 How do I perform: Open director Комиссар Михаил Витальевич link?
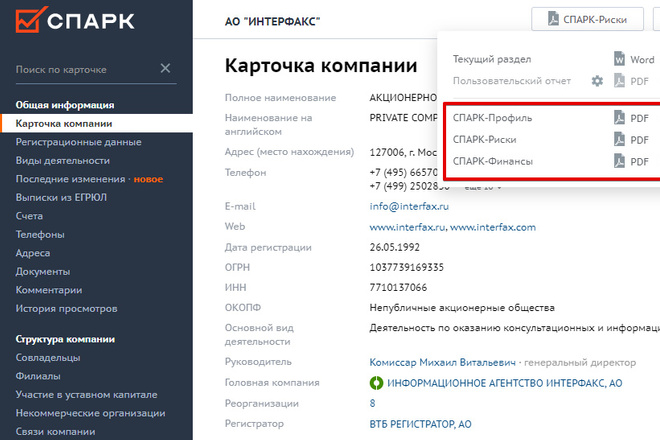point(442,362)
